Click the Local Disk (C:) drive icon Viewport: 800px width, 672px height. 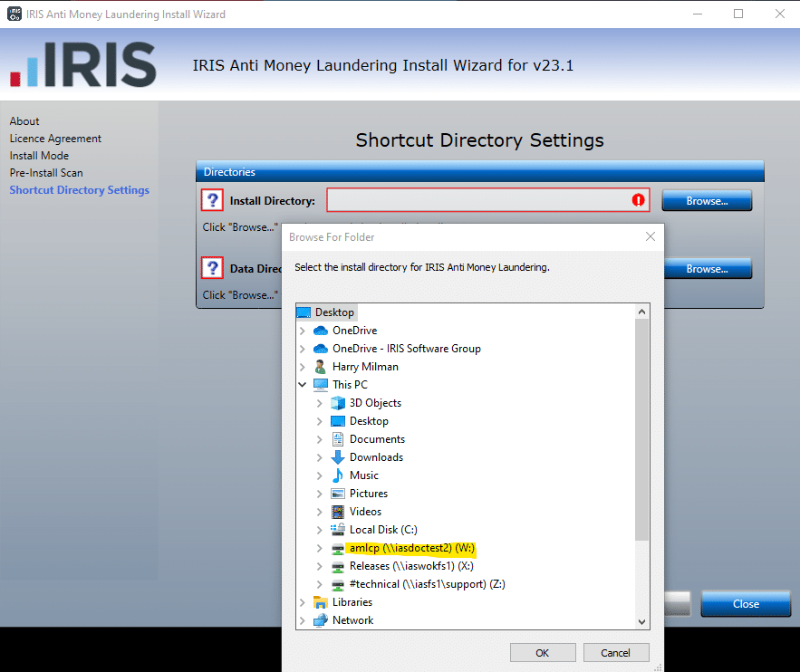click(338, 530)
